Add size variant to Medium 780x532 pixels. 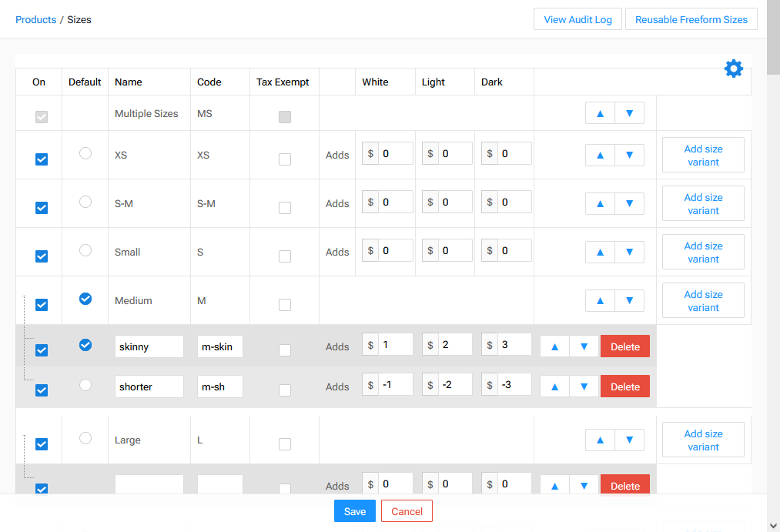click(x=703, y=300)
